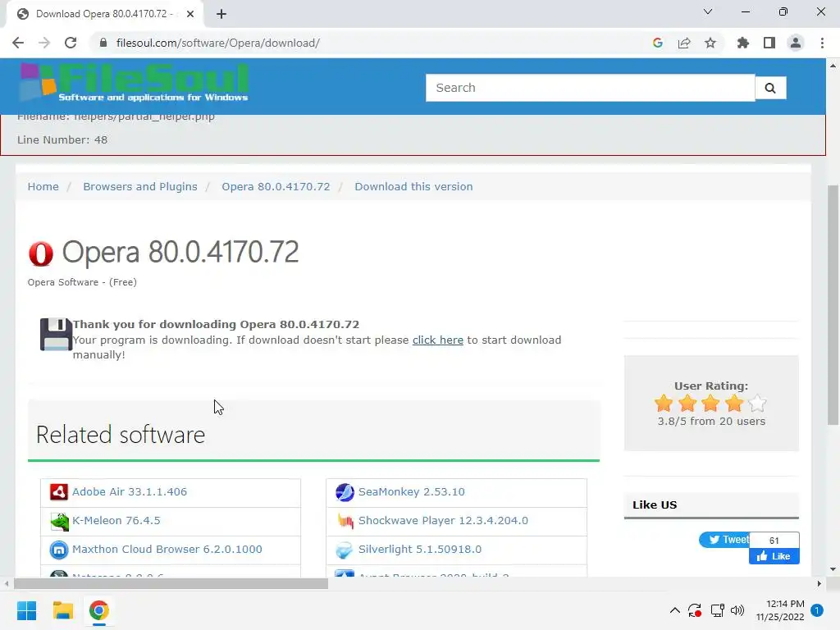
Task: Open the Extensions puzzle icon
Action: click(743, 43)
